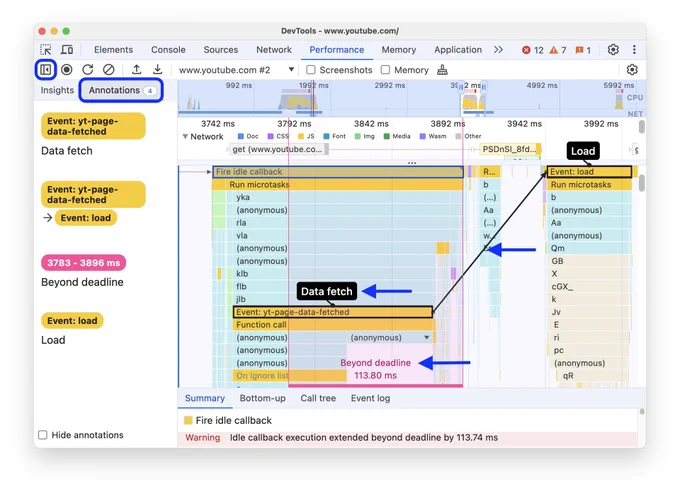
Task: Click the linked Event: load chip with arrow
Action: point(85,218)
